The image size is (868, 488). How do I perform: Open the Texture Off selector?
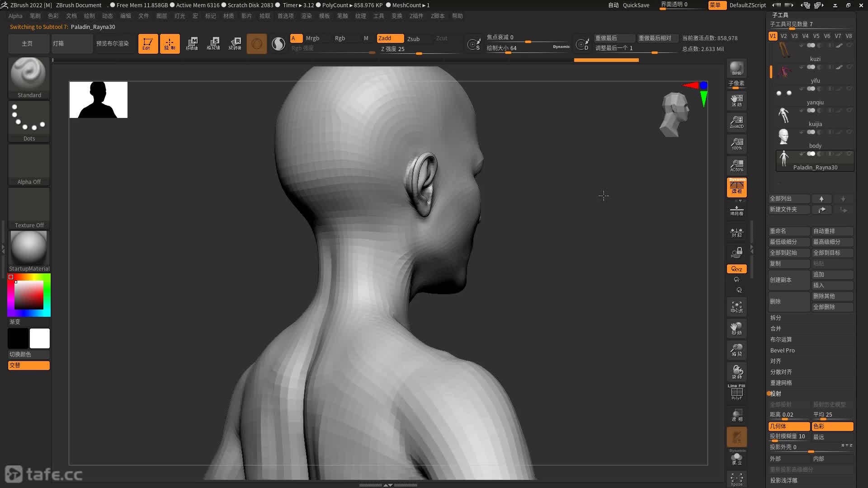pyautogui.click(x=29, y=208)
